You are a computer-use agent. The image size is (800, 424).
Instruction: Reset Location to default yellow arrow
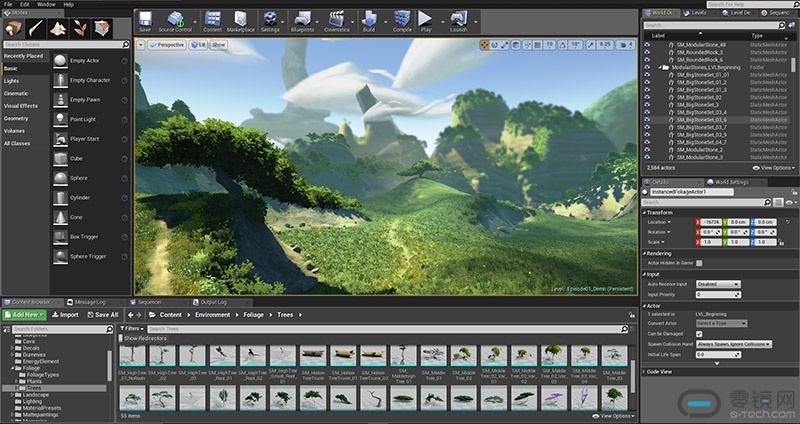(788, 222)
